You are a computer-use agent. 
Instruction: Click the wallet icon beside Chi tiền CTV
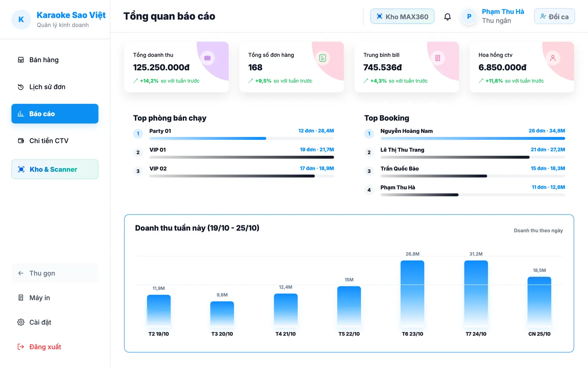coord(21,141)
